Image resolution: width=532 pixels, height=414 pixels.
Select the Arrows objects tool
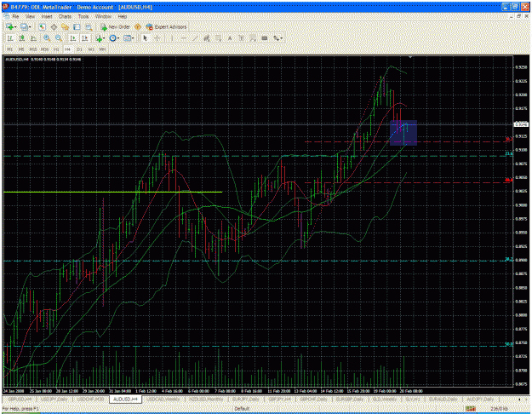click(x=277, y=38)
